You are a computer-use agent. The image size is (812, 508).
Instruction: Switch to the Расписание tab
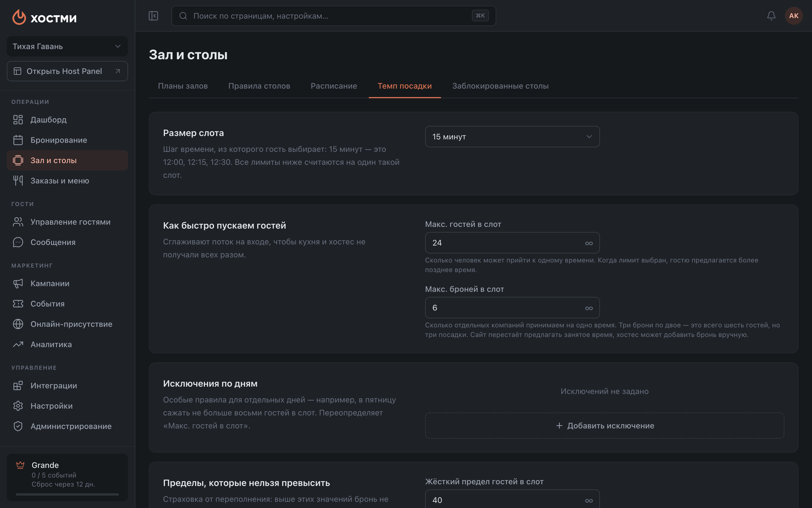pos(334,86)
